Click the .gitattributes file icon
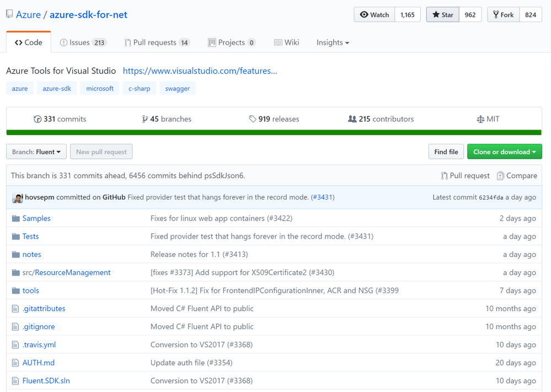 [x=15, y=309]
